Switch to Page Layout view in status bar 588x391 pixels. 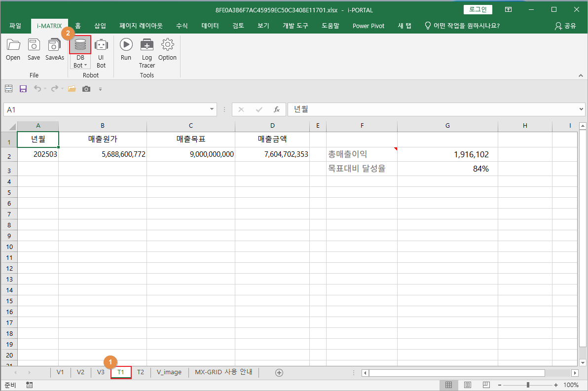point(467,385)
